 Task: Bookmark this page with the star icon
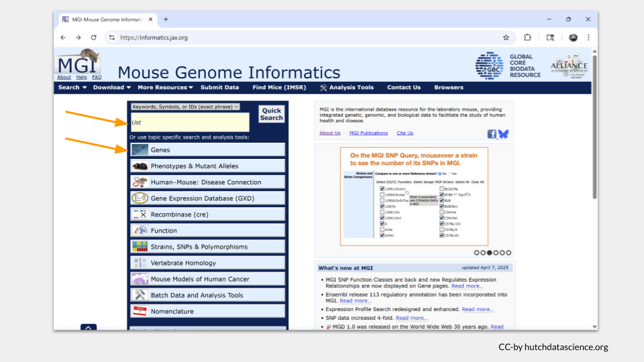[x=506, y=38]
